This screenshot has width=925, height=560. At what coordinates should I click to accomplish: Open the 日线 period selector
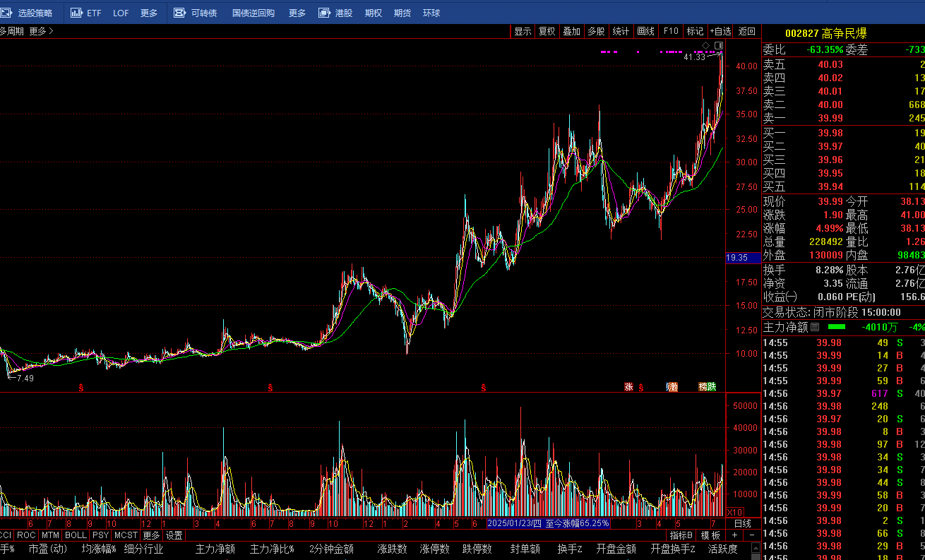coord(743,523)
